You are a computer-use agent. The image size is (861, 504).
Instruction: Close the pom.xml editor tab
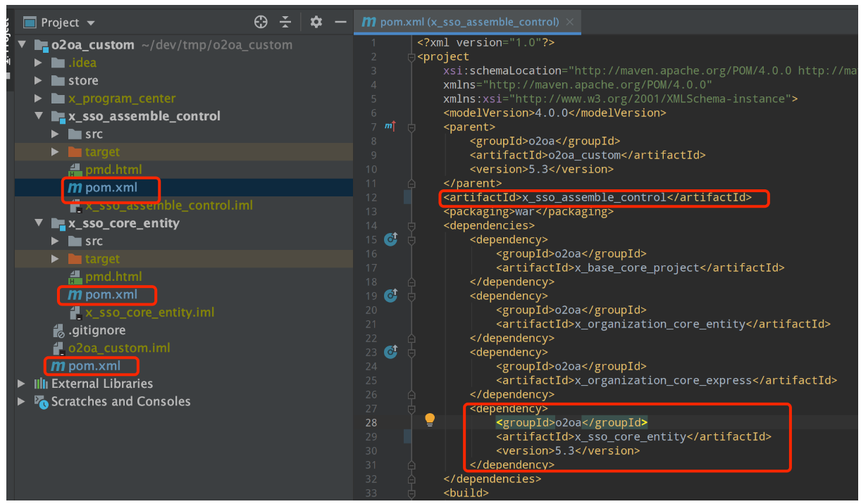point(569,22)
